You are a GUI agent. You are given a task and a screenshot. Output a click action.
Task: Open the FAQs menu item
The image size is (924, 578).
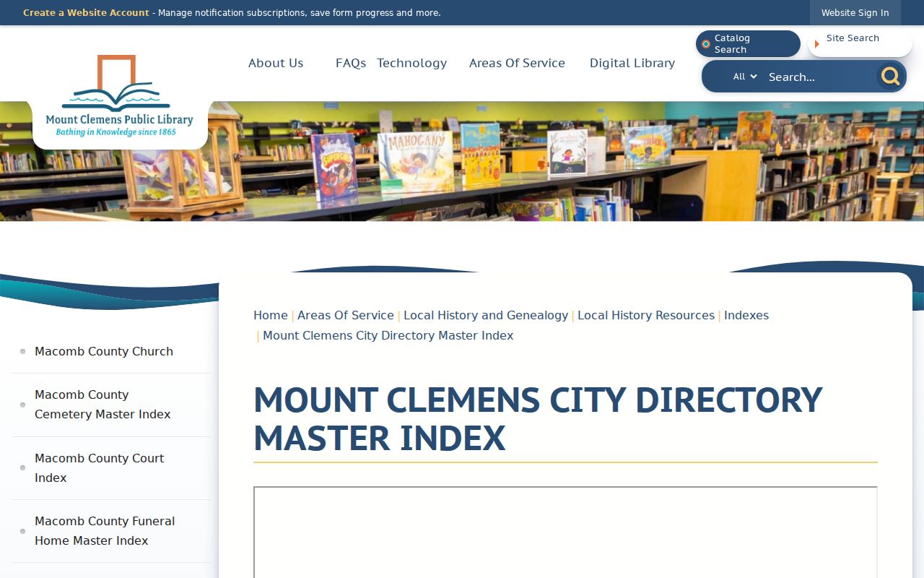(351, 63)
